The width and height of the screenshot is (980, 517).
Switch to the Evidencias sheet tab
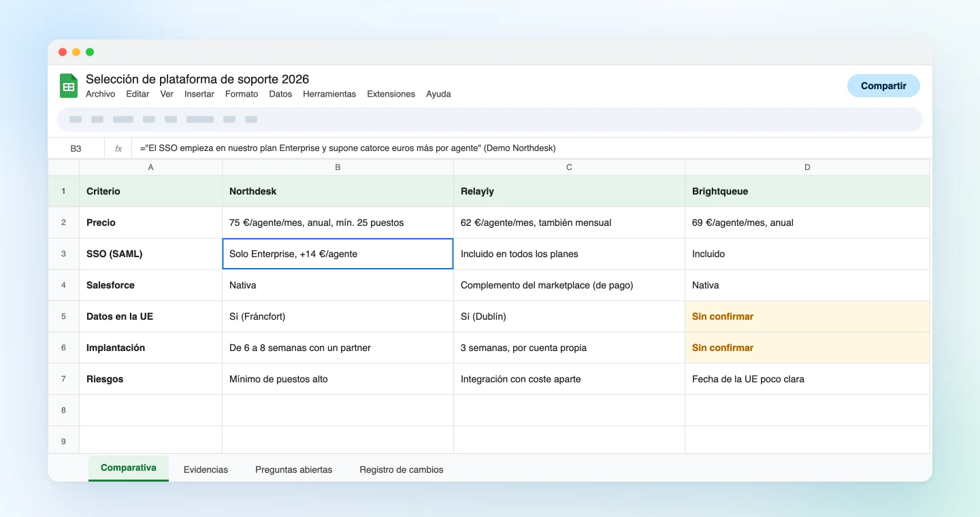(x=206, y=469)
